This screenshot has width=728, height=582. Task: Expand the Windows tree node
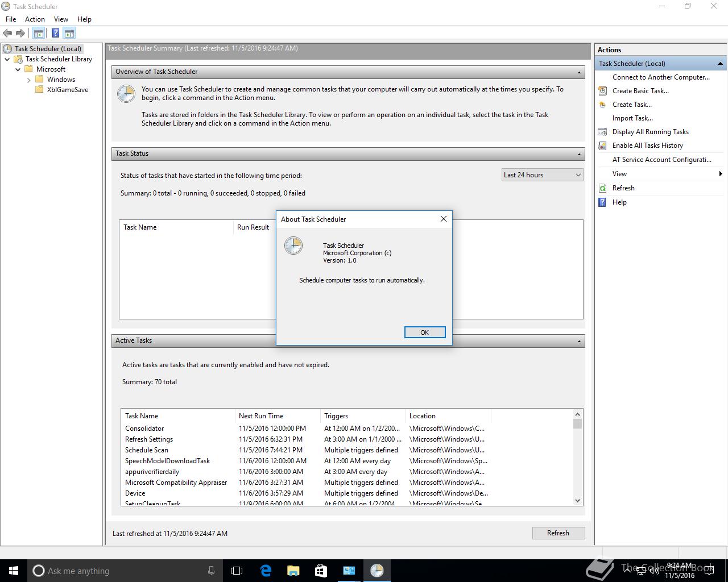28,80
